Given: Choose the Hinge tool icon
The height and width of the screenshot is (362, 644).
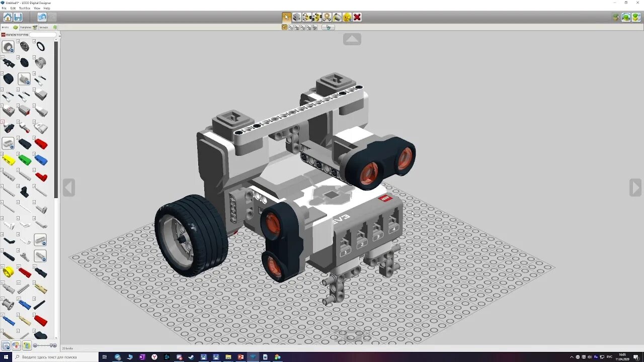Looking at the screenshot, I should point(306,17).
